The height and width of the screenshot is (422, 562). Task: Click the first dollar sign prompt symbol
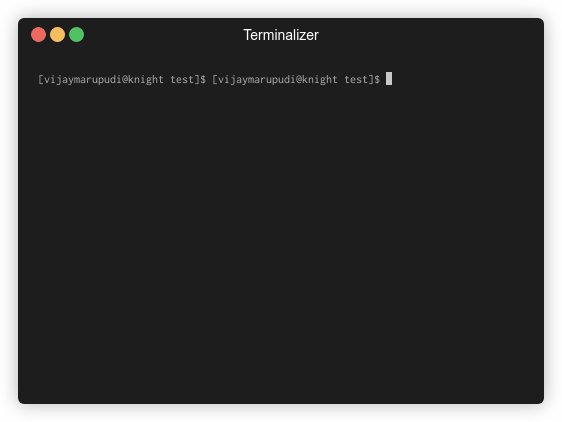tap(203, 80)
